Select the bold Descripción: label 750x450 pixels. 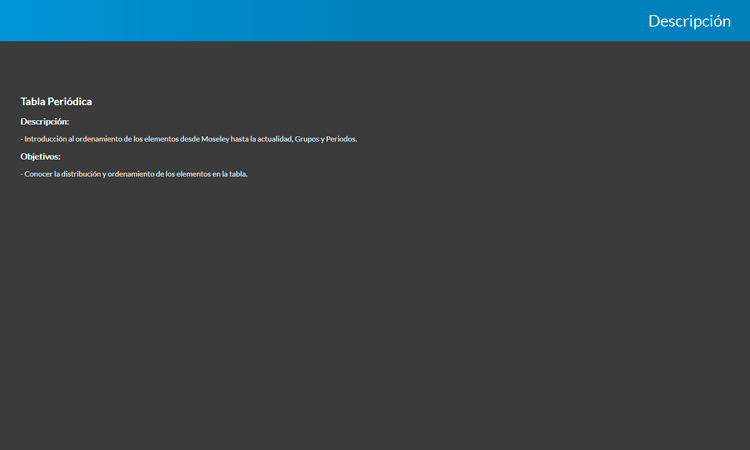click(x=45, y=121)
